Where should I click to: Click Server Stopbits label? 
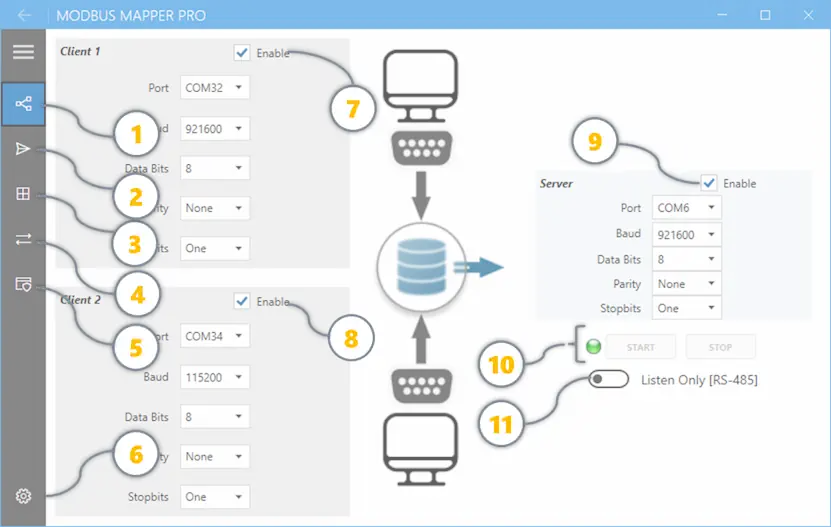click(x=620, y=309)
